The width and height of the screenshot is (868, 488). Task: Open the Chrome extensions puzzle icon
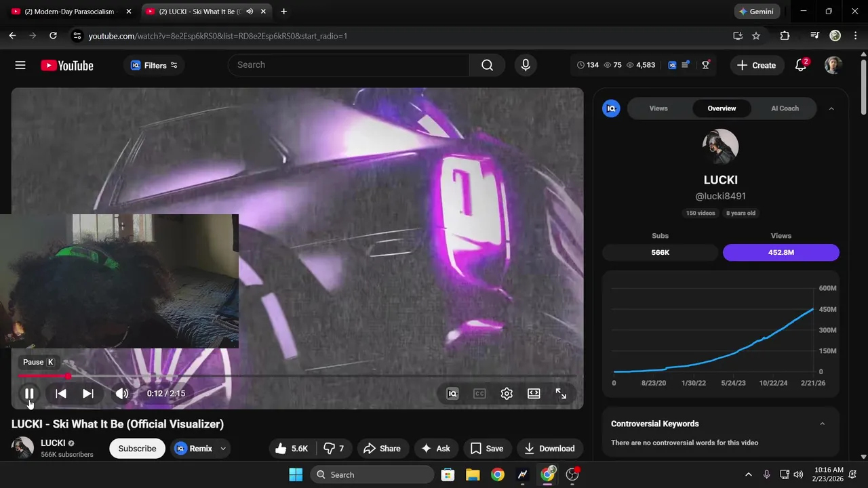(x=785, y=36)
